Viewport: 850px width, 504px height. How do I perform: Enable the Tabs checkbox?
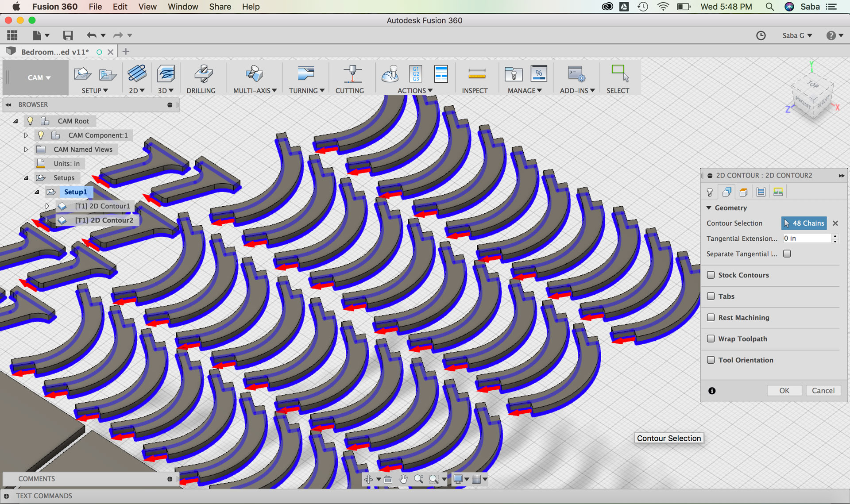(711, 296)
